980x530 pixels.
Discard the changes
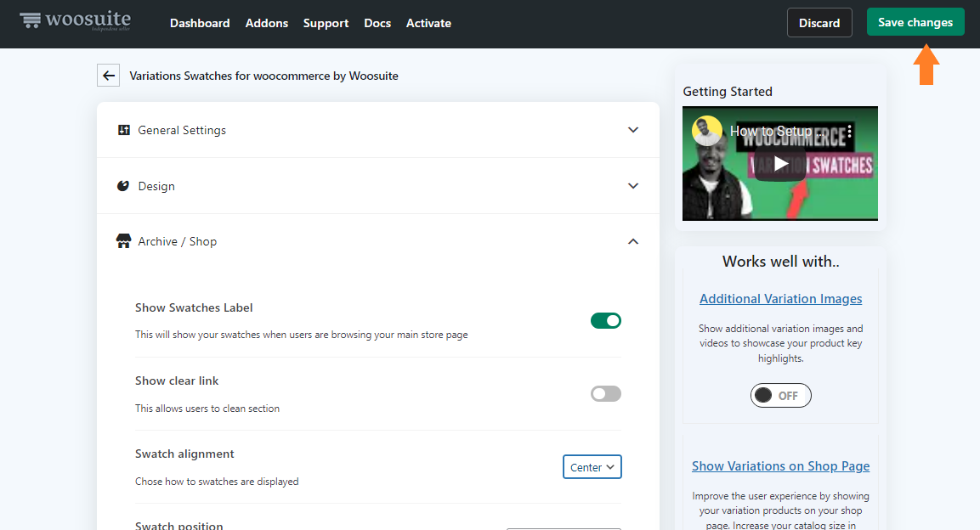[x=819, y=22]
